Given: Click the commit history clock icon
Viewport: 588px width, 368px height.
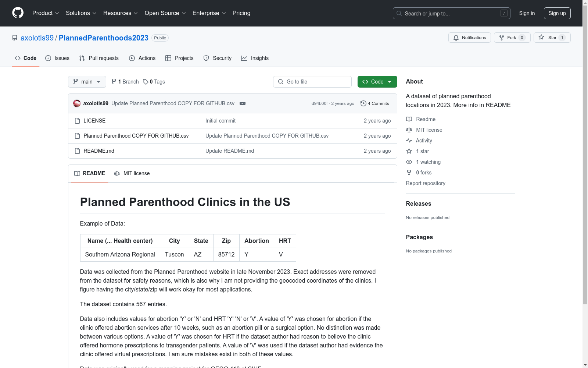Looking at the screenshot, I should pos(363,103).
